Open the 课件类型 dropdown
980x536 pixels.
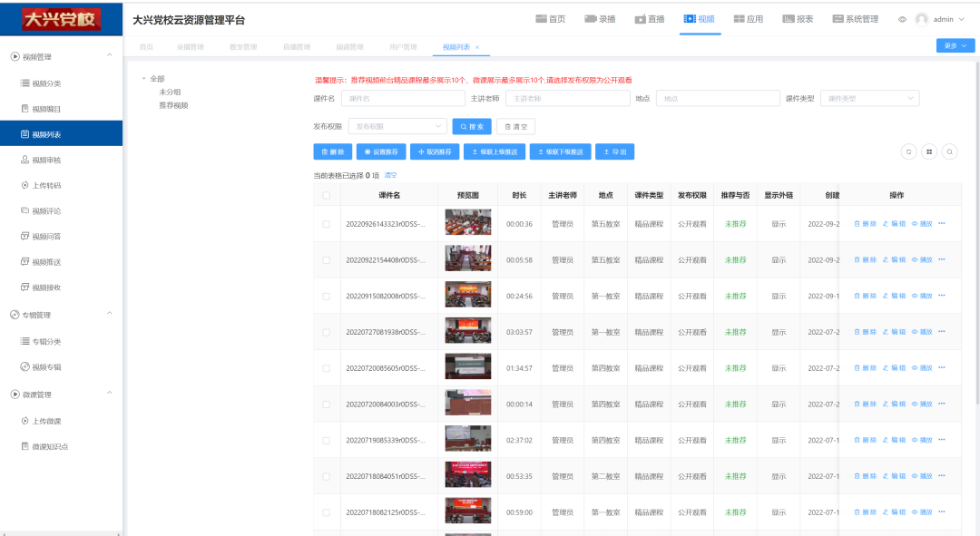pos(869,98)
